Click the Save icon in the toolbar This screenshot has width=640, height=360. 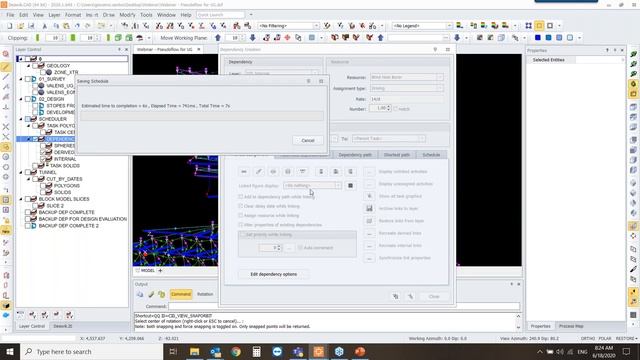coord(31,26)
